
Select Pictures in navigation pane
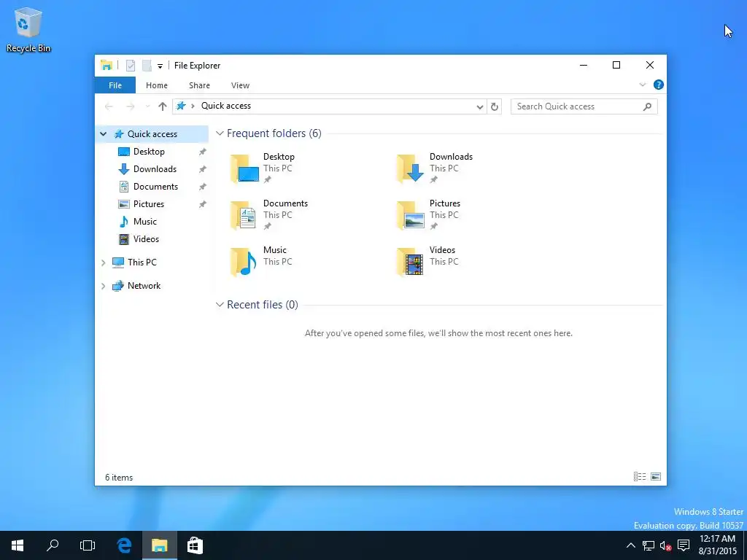point(141,204)
